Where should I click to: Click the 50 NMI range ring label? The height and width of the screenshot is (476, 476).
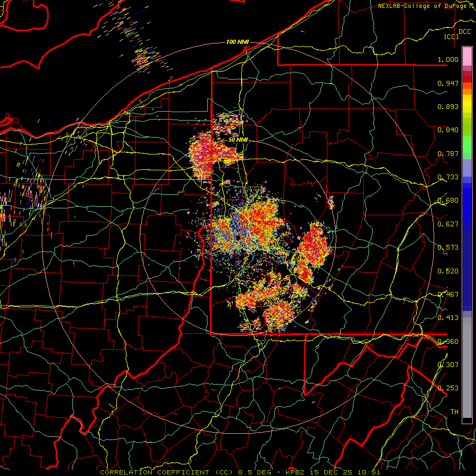pyautogui.click(x=239, y=140)
